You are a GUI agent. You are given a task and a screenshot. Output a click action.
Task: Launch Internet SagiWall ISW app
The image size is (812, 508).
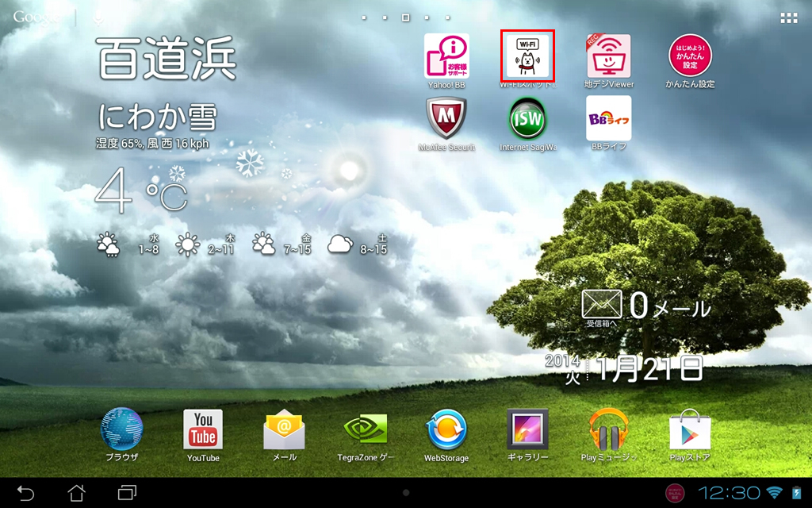tap(527, 125)
